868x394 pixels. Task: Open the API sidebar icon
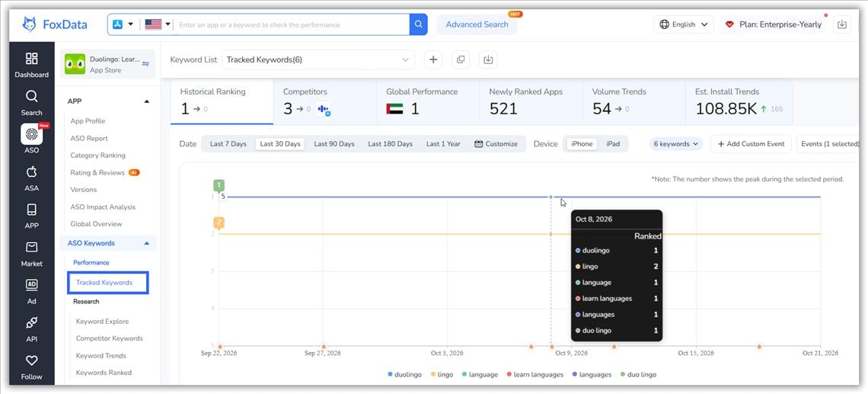[x=31, y=322]
